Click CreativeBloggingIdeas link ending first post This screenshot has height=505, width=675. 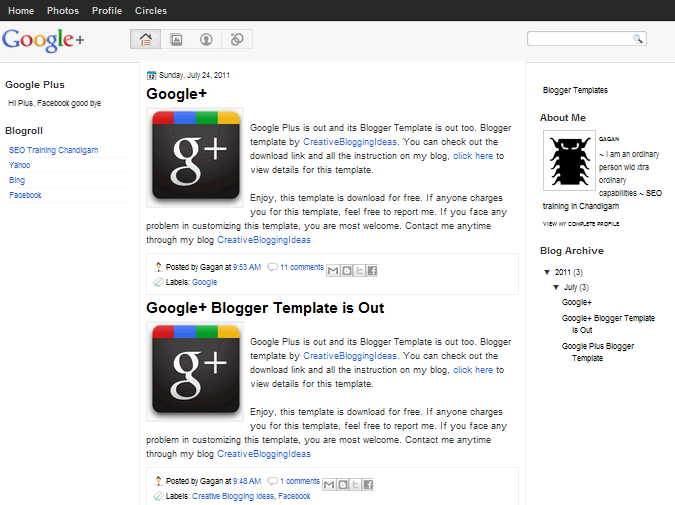point(264,240)
